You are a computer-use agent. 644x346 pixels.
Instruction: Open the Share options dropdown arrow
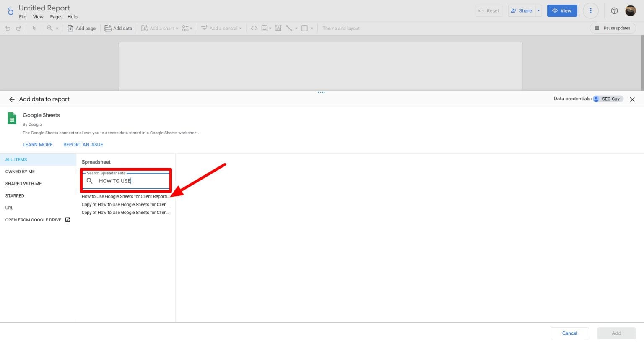538,10
